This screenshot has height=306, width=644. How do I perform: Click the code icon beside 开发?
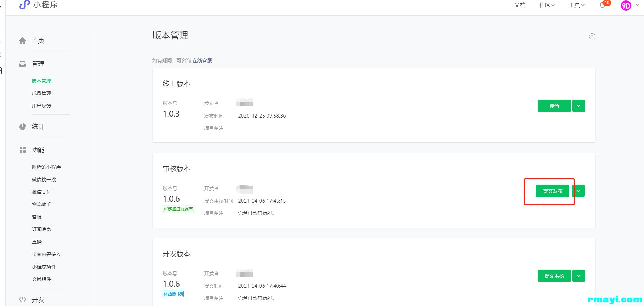coord(22,299)
